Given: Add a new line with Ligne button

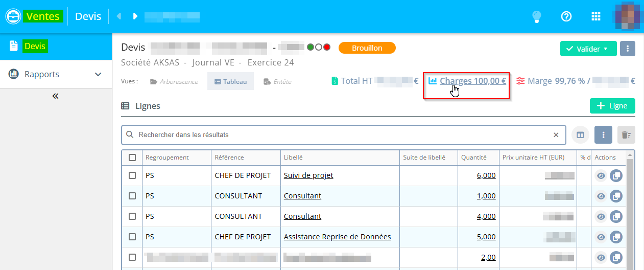Looking at the screenshot, I should click(x=612, y=106).
